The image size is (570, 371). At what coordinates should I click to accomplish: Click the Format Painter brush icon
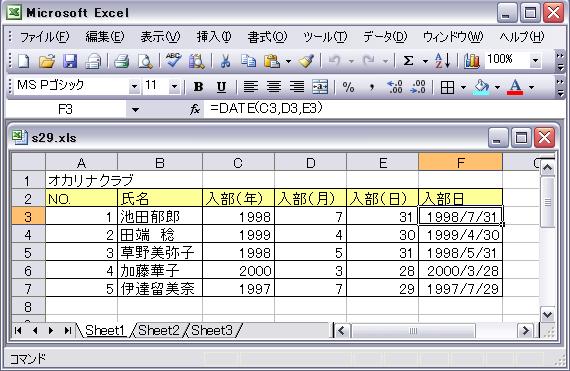pyautogui.click(x=306, y=61)
